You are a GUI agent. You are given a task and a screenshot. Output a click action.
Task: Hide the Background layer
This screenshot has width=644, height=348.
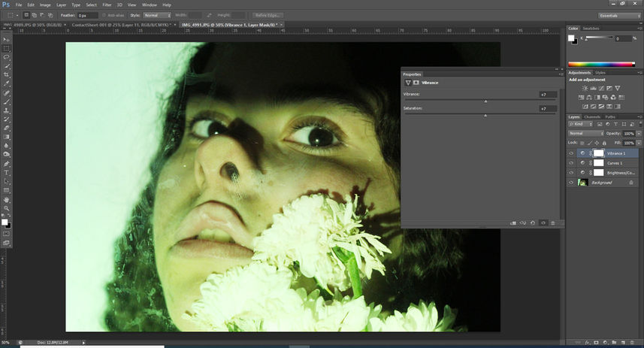click(571, 183)
